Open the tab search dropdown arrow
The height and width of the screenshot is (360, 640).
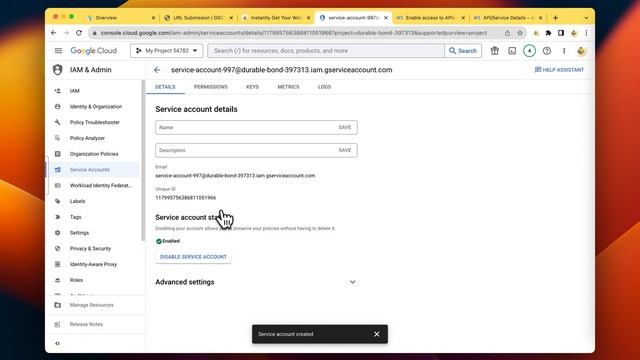click(586, 18)
